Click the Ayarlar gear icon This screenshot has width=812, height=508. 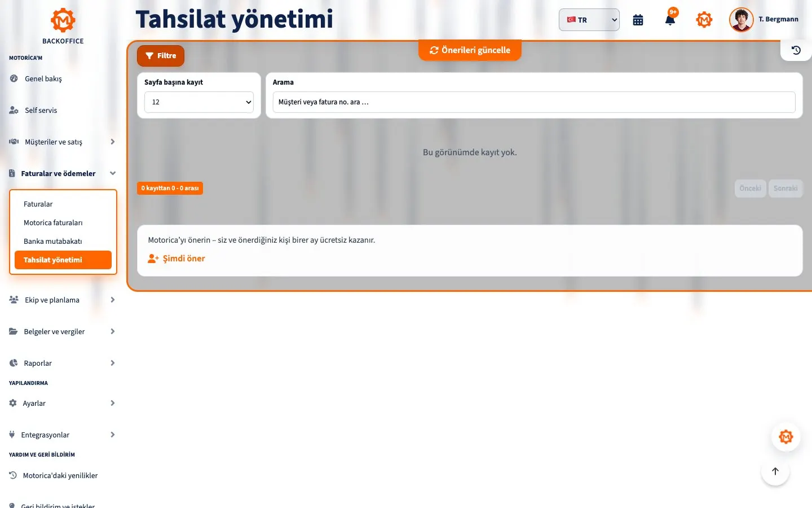click(x=13, y=403)
